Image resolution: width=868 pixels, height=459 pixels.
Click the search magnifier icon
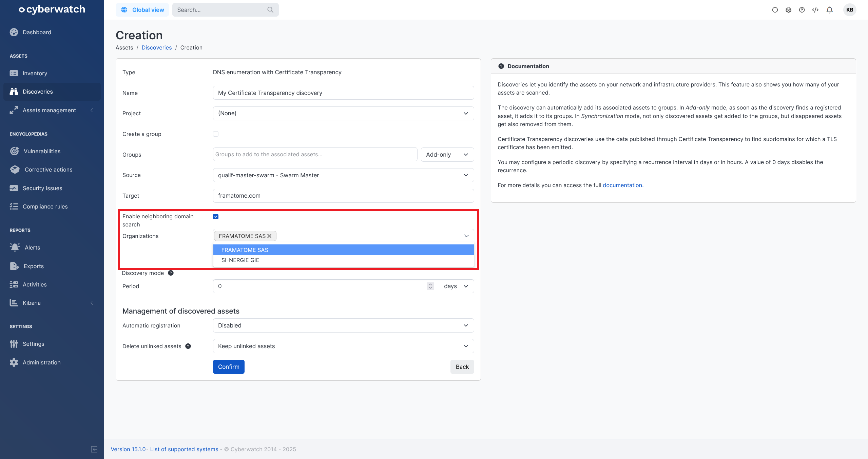pos(270,10)
